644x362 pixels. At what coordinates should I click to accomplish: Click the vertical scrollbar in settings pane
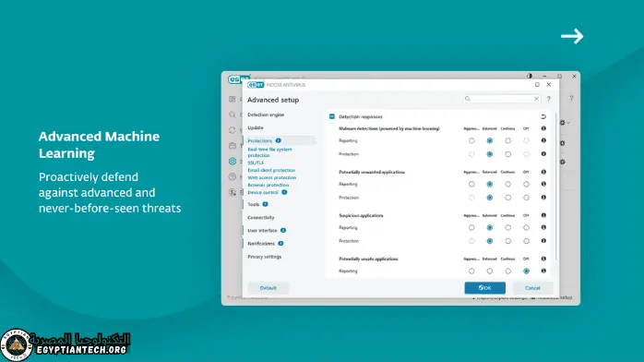555,187
